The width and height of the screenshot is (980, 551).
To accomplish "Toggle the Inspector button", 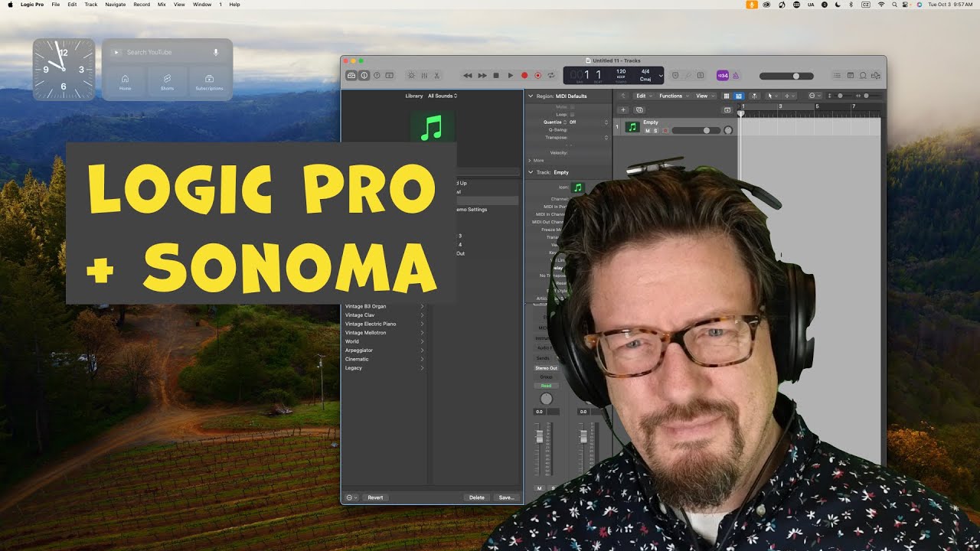I will click(364, 75).
